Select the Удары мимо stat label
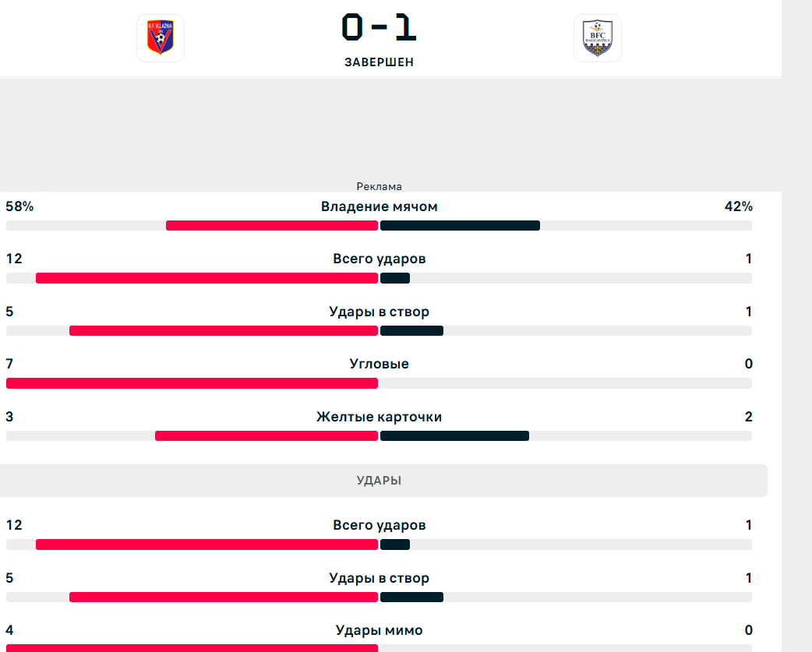The height and width of the screenshot is (652, 812). coord(379,630)
